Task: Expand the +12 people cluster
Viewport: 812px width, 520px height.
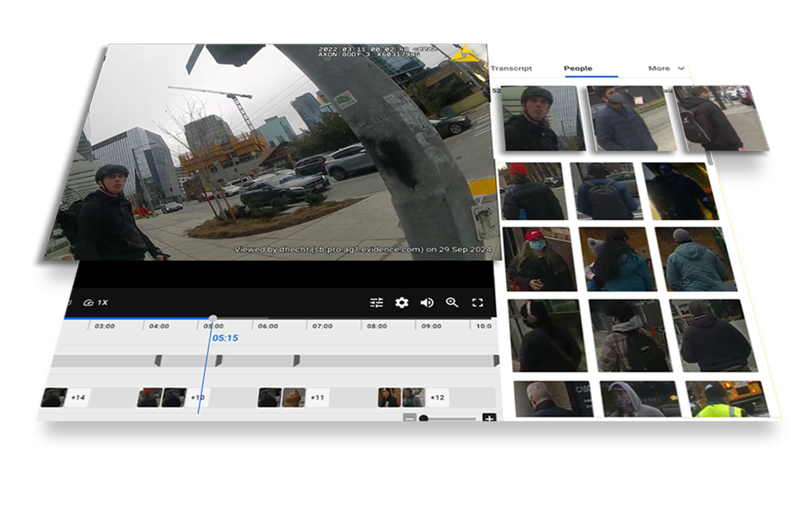Action: click(x=437, y=398)
